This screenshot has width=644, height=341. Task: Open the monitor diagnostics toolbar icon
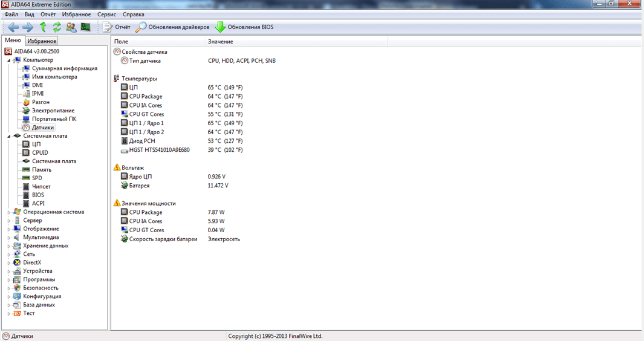(x=85, y=27)
